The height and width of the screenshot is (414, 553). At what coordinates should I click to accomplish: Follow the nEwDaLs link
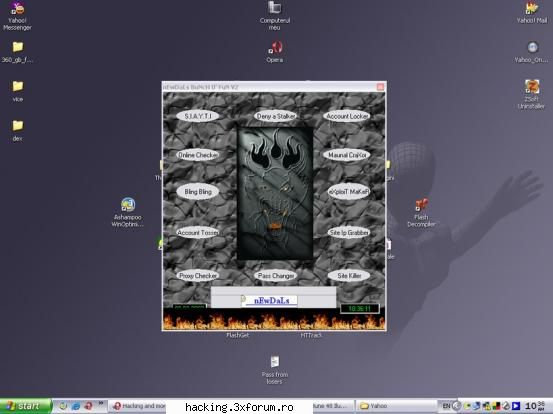coord(272,301)
